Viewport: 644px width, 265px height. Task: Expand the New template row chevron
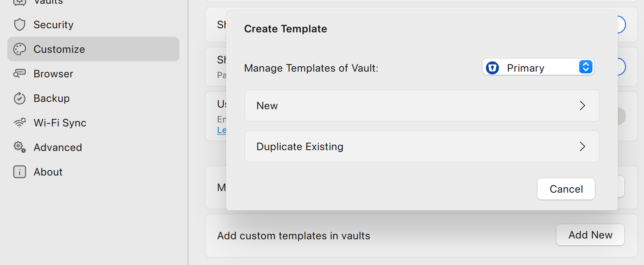(x=582, y=106)
